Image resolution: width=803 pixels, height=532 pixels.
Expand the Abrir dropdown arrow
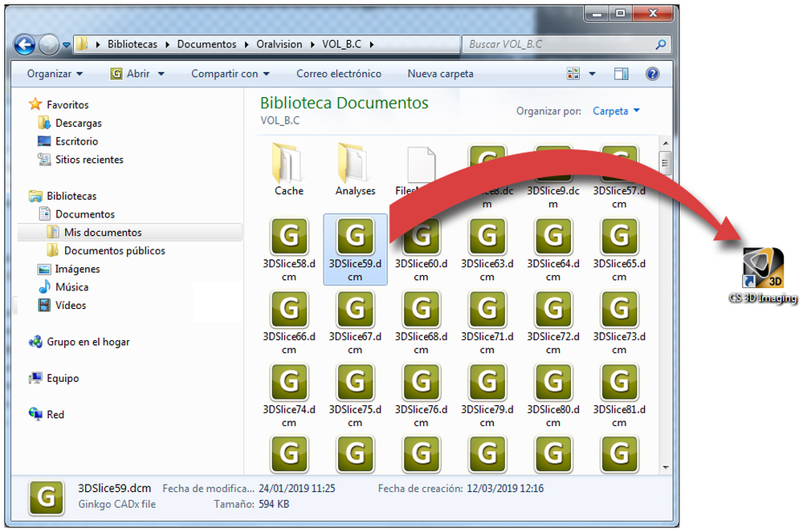(161, 74)
